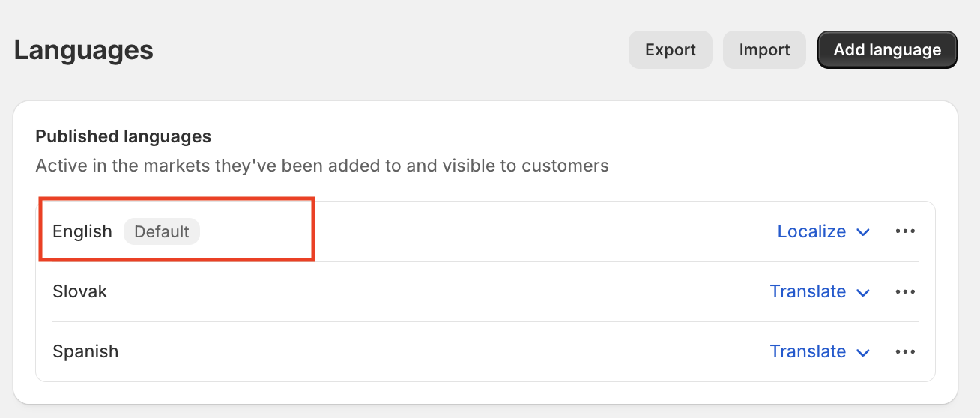The image size is (980, 418).
Task: Open the English row more actions menu
Action: coord(905,231)
